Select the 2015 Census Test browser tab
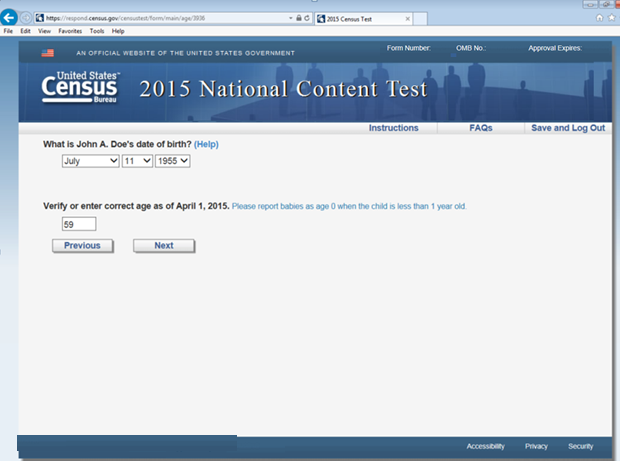The height and width of the screenshot is (461, 620). pos(363,19)
